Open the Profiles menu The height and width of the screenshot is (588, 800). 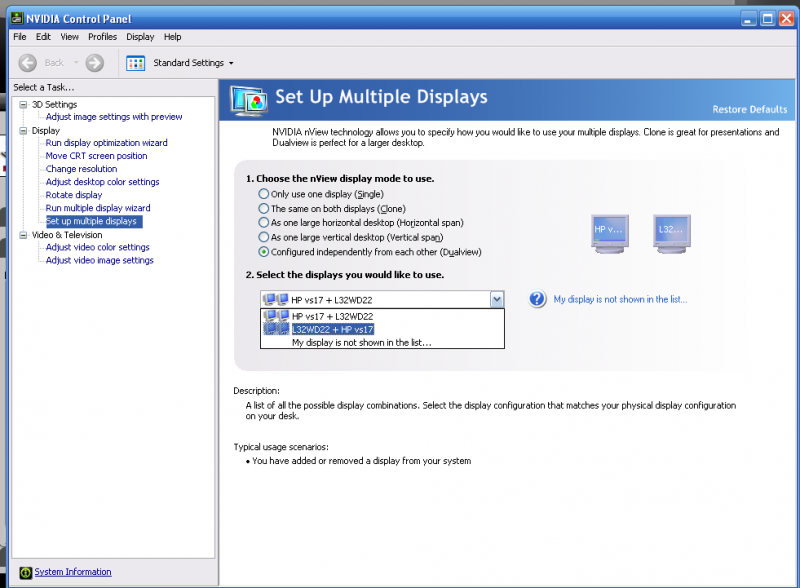[x=102, y=37]
